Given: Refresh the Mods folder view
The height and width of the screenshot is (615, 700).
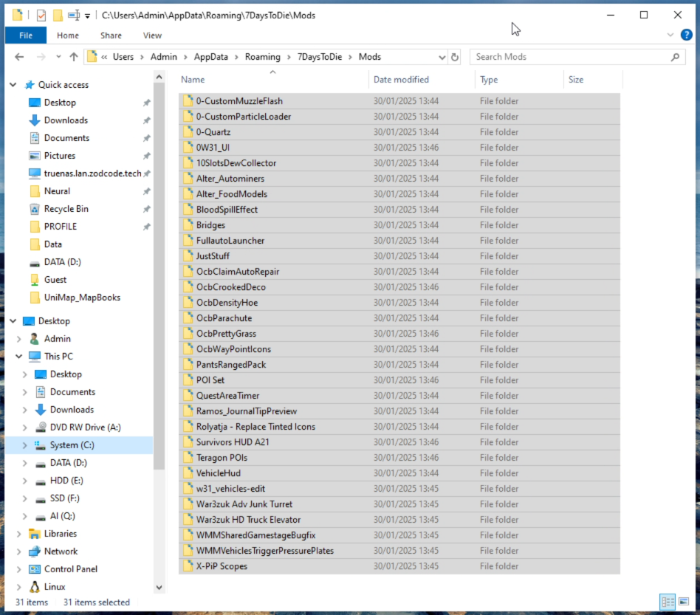Looking at the screenshot, I should click(454, 57).
